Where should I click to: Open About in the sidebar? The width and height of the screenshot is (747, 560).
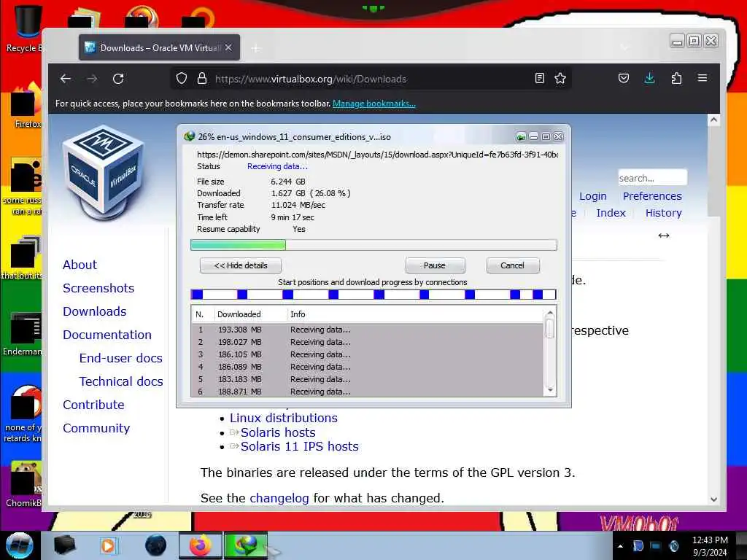point(80,265)
